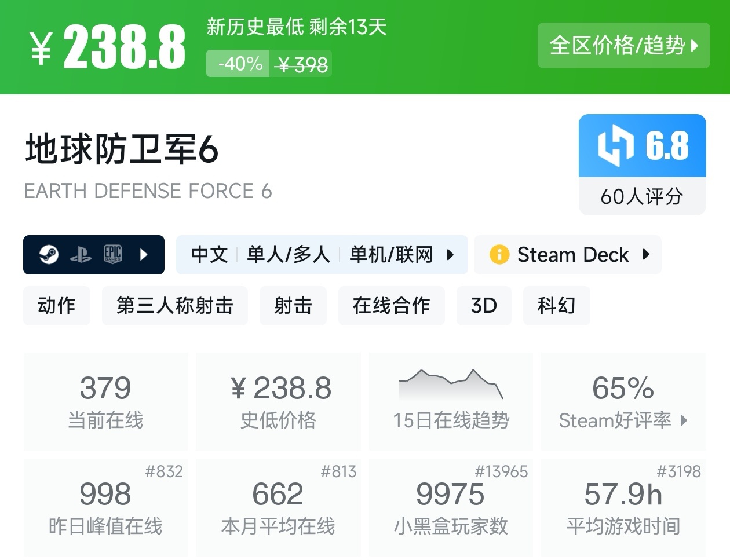Open Steam好评率 review details
The height and width of the screenshot is (560, 730).
[x=623, y=420]
